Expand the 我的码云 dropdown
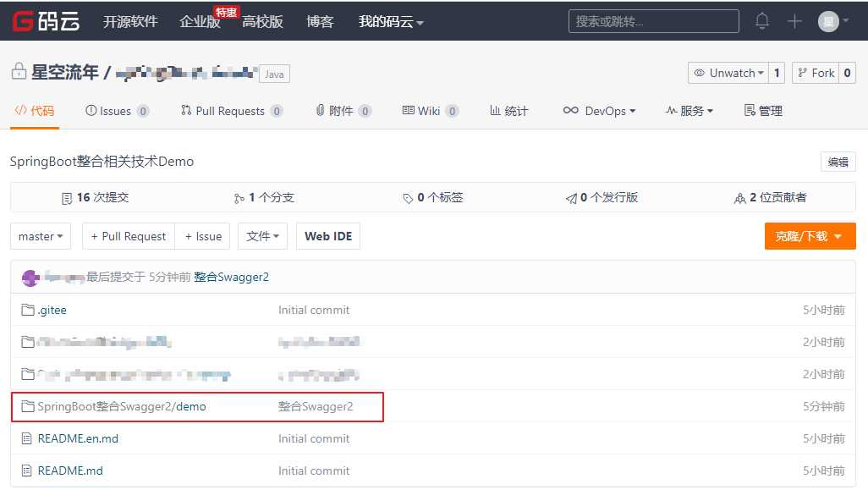 (391, 22)
